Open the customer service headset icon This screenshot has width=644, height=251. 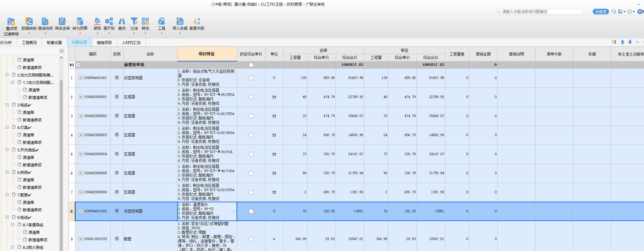click(614, 12)
